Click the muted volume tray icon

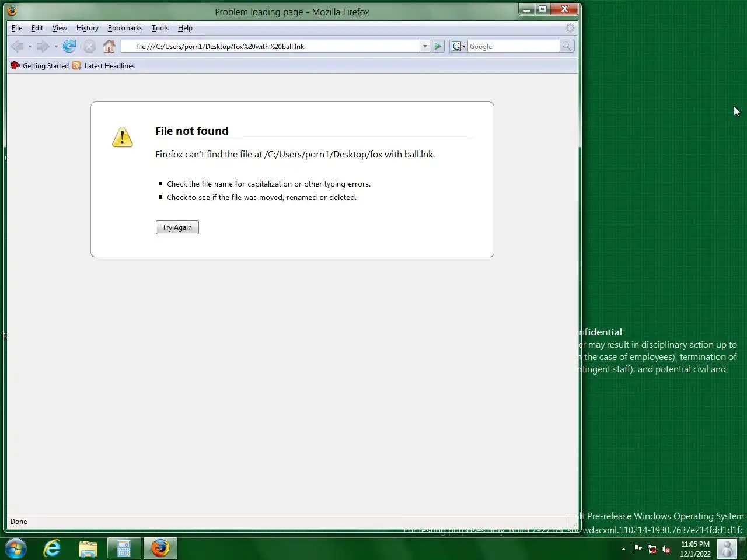point(666,549)
